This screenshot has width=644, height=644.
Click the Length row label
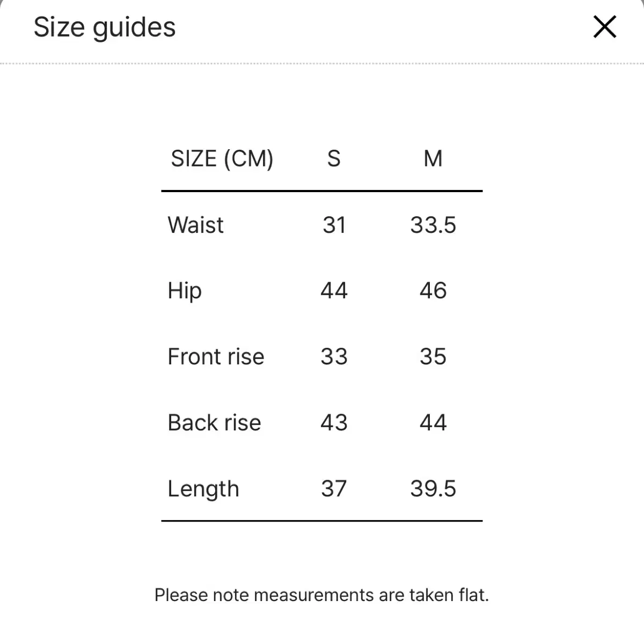203,489
